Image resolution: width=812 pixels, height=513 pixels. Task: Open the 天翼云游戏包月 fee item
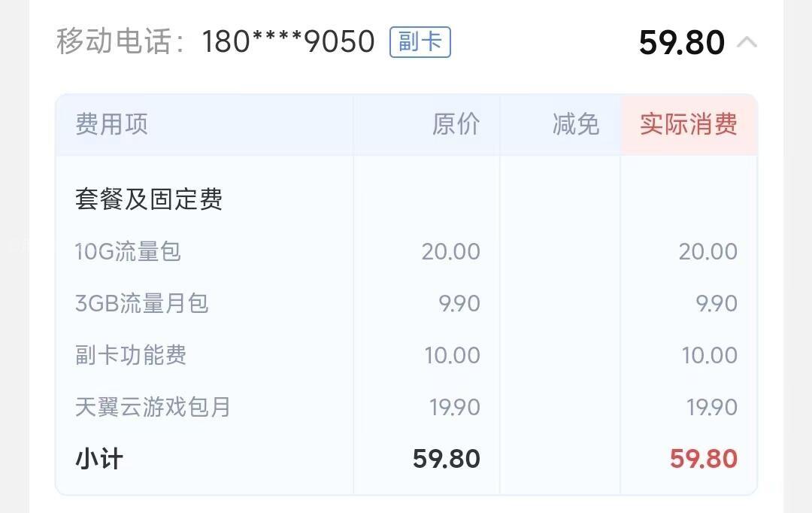153,407
